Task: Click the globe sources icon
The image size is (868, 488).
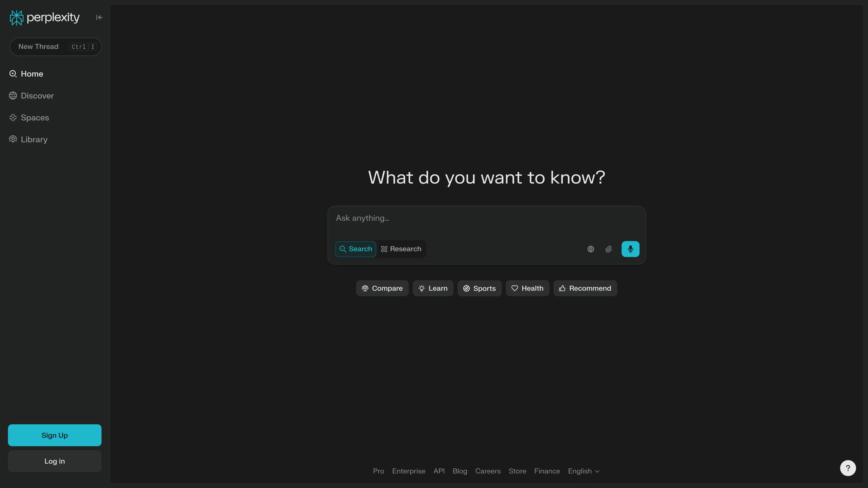Action: pos(590,249)
